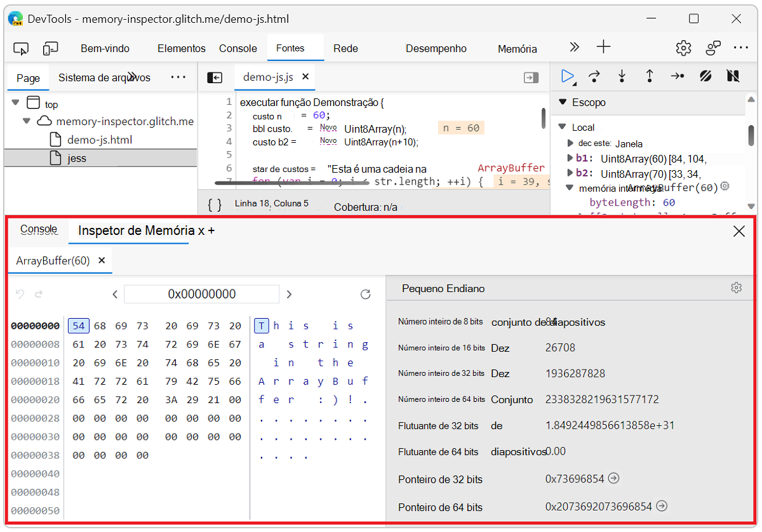
Task: Collapse the memory-inspector.glitch.me tree node
Action: click(x=27, y=121)
